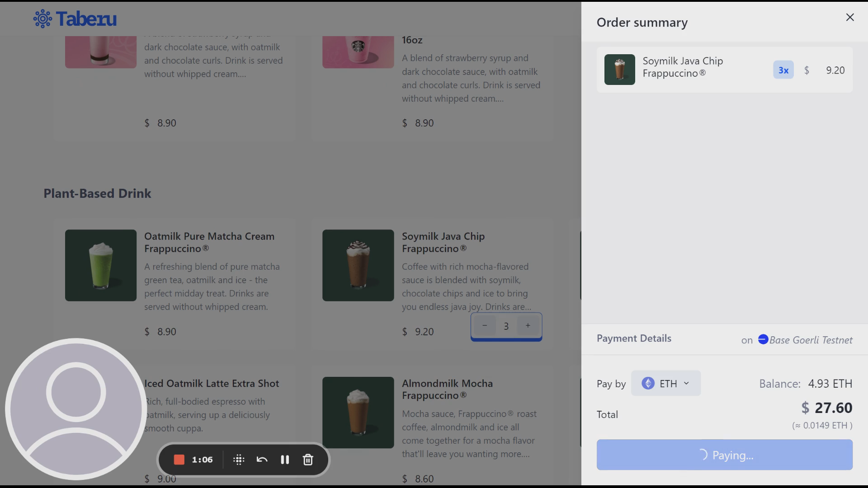Click the Base Goerli Testnet network icon
Screen dimensions: 868x488
[763, 339]
